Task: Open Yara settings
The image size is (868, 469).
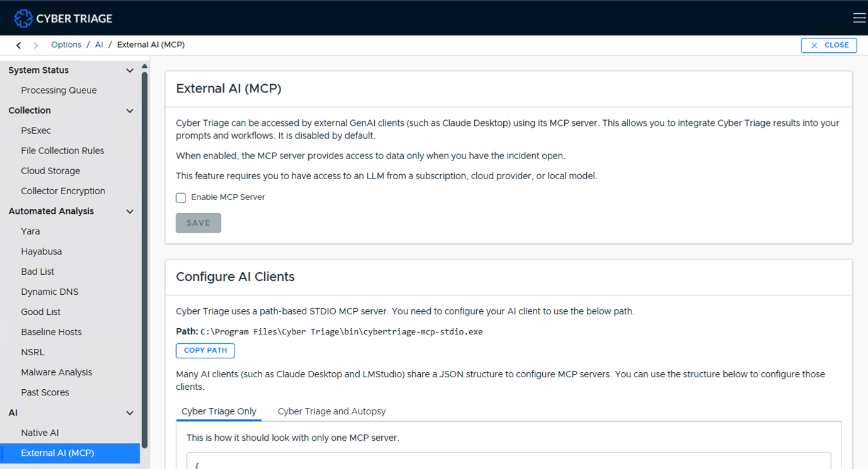Action: (x=30, y=231)
